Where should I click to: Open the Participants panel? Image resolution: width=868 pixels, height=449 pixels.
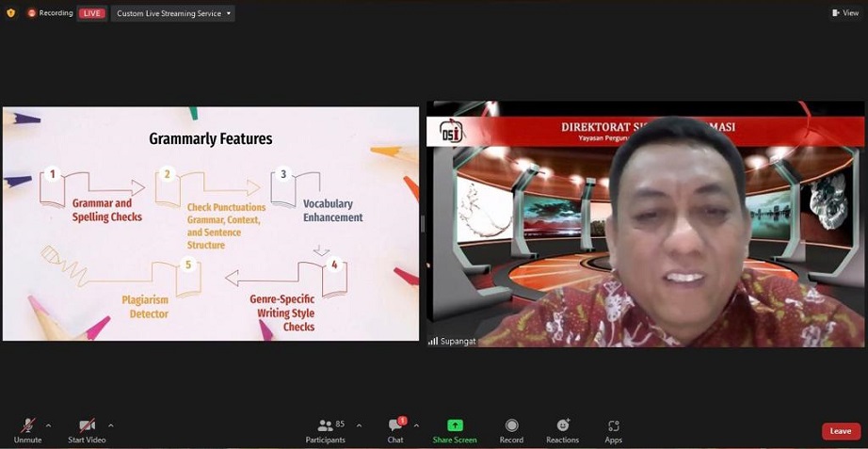(x=326, y=425)
